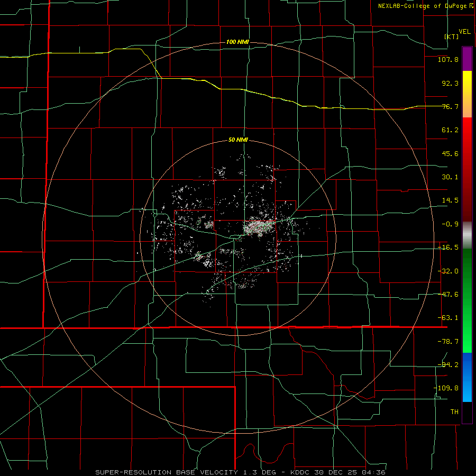Click the -32.0 velocity scale value
Screen dimensions: 476x476
click(x=448, y=271)
